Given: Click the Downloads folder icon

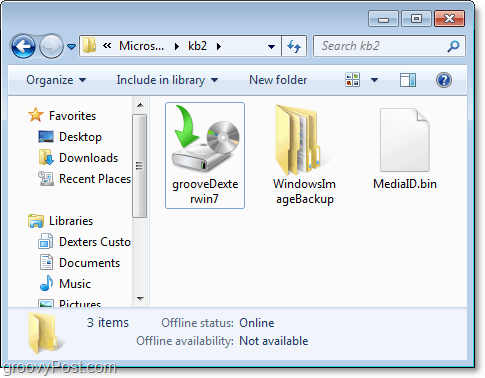Looking at the screenshot, I should point(46,157).
